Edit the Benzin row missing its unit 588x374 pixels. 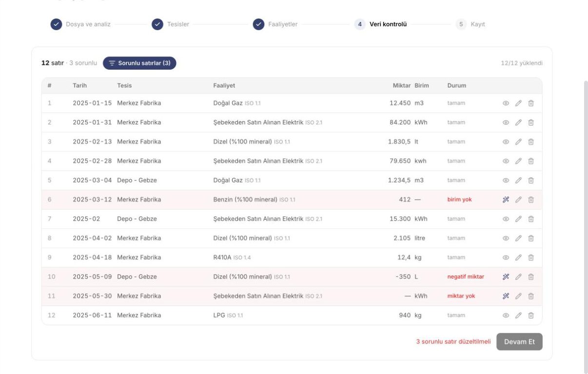(x=518, y=200)
